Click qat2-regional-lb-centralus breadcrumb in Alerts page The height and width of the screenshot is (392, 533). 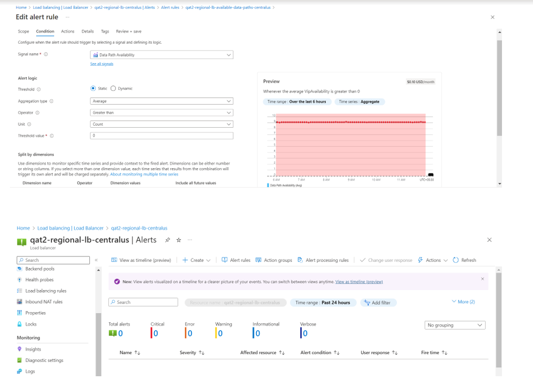click(139, 228)
